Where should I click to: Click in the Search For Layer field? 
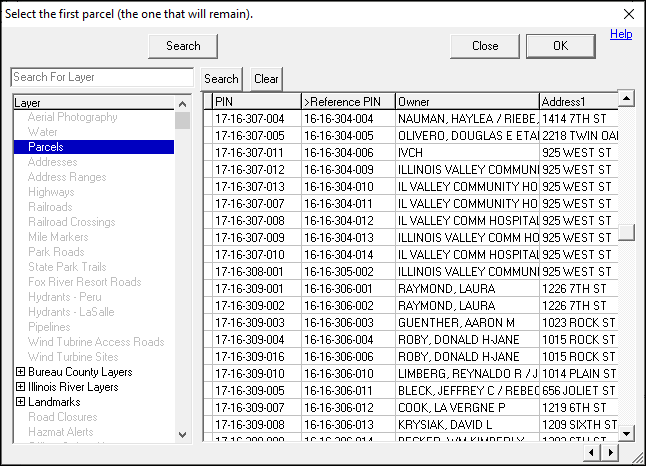point(101,77)
